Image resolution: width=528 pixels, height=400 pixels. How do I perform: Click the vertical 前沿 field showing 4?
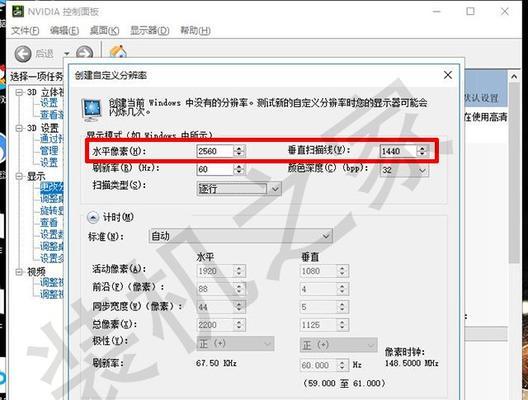(x=318, y=289)
